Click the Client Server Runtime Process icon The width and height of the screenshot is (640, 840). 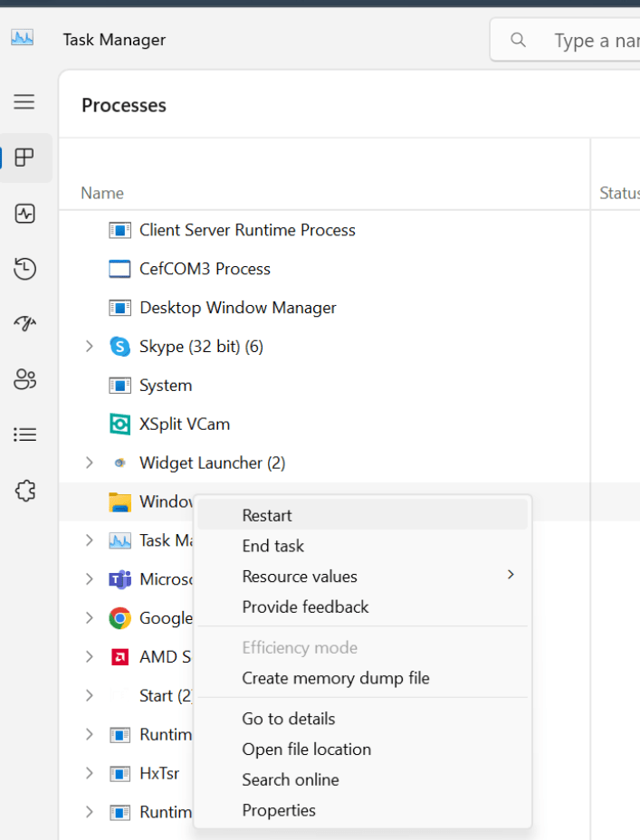coord(120,230)
